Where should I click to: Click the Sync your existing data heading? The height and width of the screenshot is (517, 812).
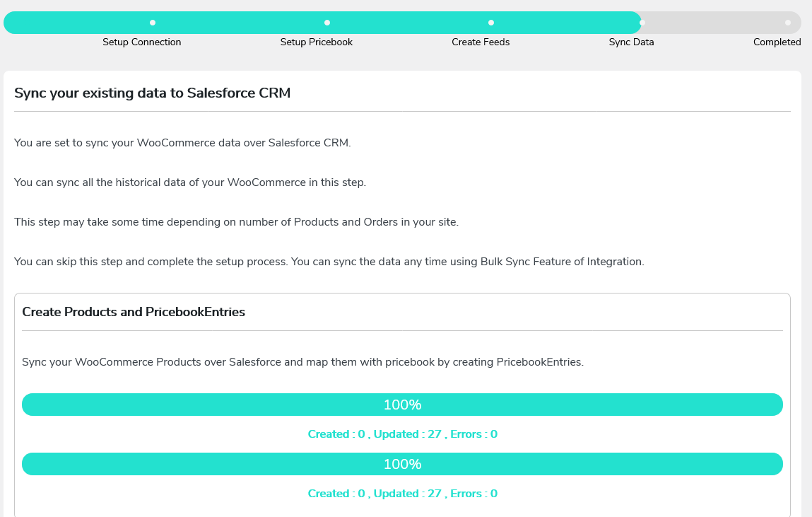(x=152, y=93)
